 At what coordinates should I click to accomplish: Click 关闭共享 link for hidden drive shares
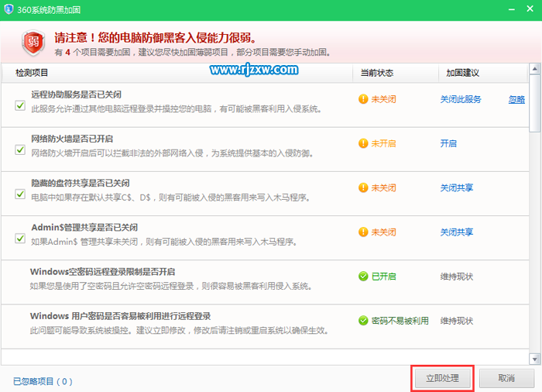(456, 188)
